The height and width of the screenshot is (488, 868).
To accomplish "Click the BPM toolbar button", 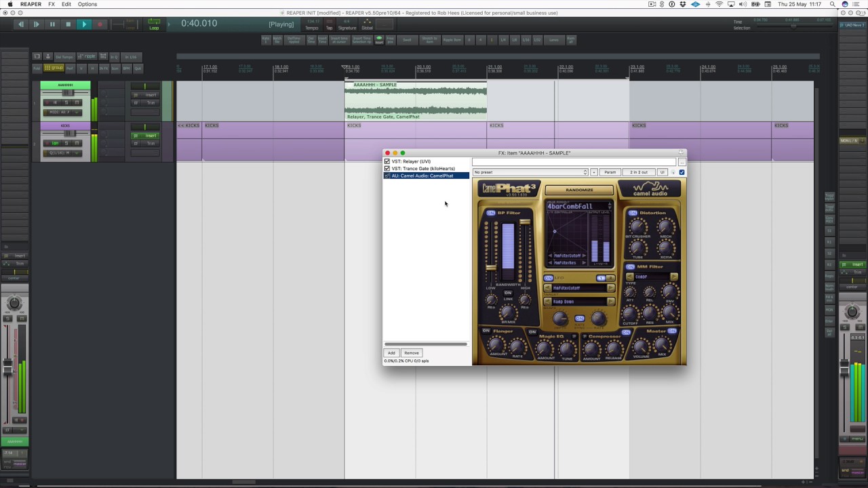I will pyautogui.click(x=126, y=68).
